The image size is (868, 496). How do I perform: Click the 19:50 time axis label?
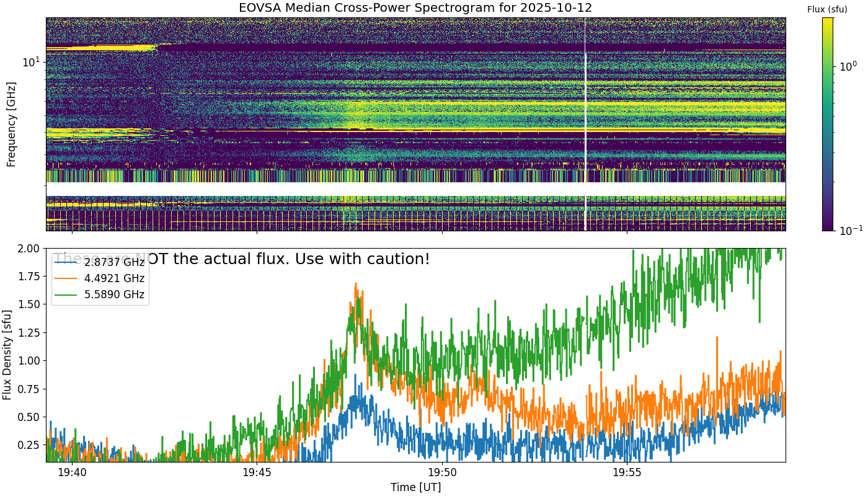click(442, 472)
